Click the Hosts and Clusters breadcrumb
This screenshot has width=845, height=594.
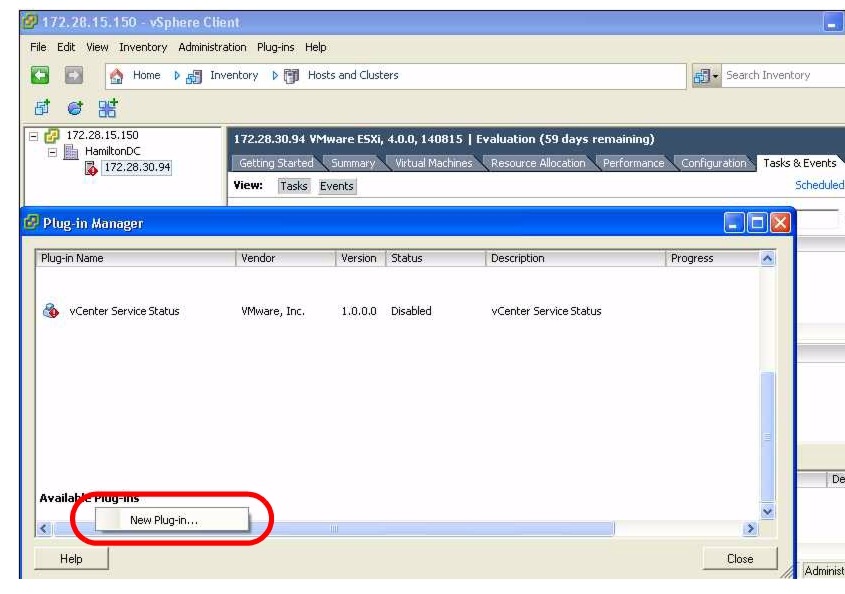353,75
